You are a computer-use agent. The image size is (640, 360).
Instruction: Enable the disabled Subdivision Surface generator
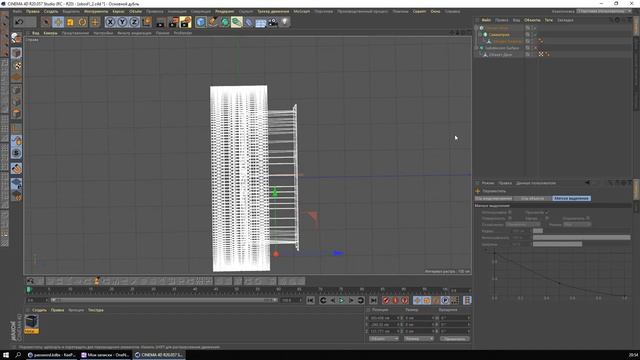(x=535, y=48)
